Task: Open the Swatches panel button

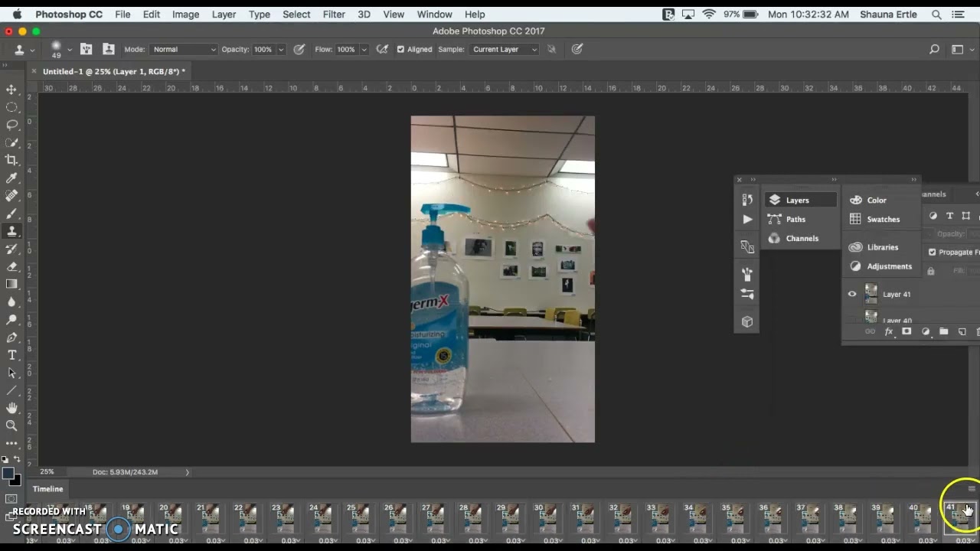Action: [881, 219]
